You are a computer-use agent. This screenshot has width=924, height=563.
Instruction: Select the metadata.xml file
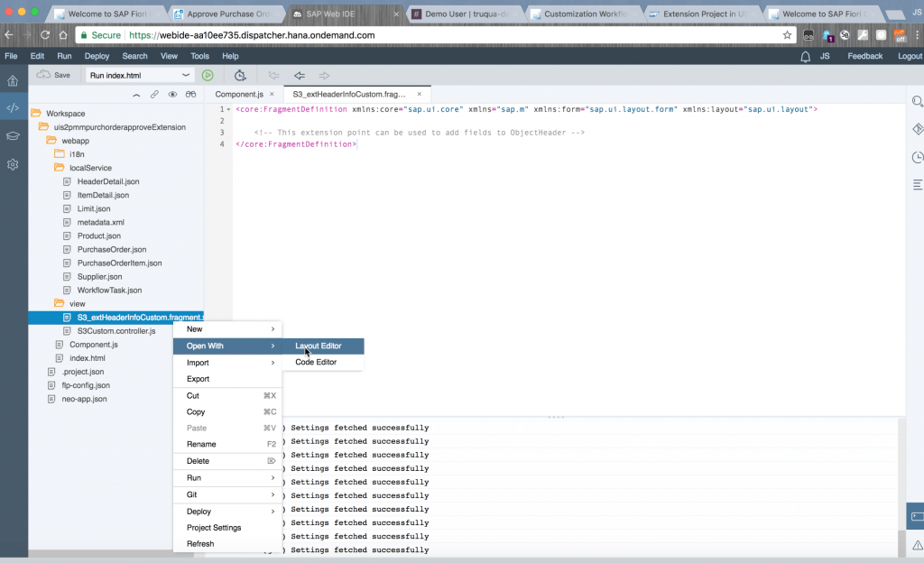click(x=101, y=222)
